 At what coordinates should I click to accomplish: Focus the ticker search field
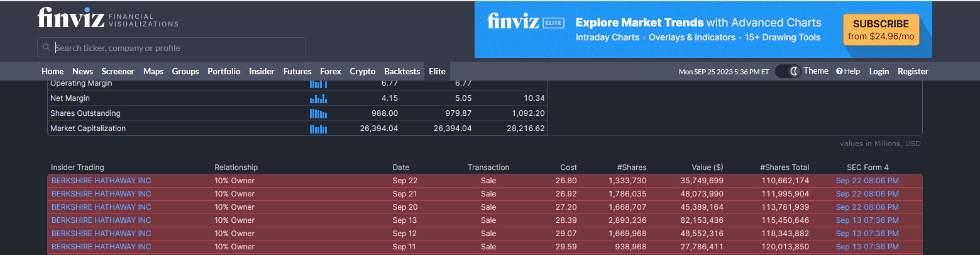tap(172, 47)
